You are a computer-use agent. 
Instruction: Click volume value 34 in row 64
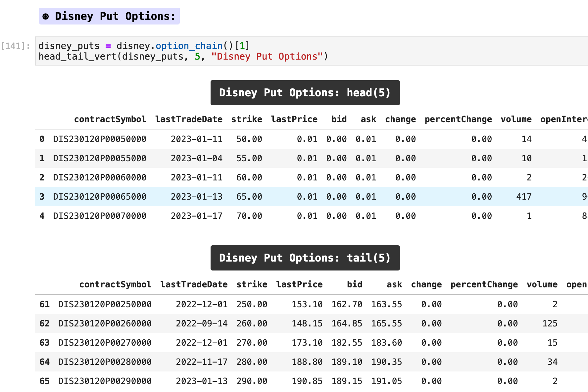click(553, 362)
